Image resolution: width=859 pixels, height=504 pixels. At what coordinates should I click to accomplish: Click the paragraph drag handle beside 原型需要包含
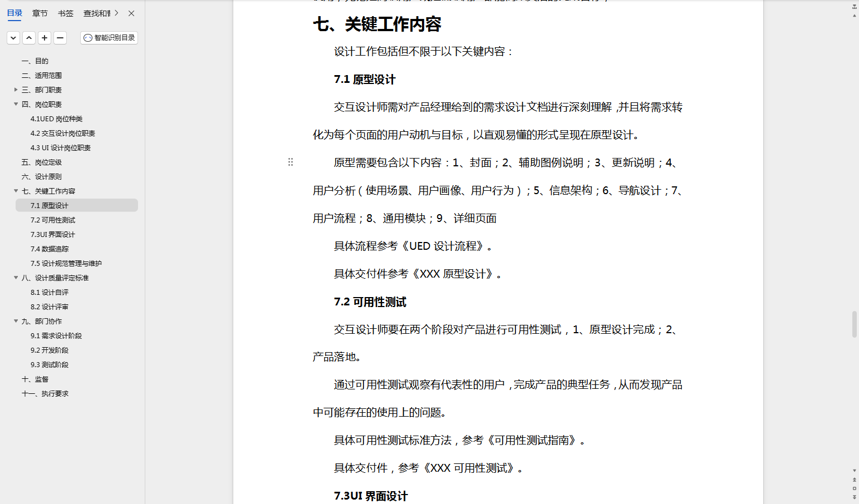(x=291, y=162)
